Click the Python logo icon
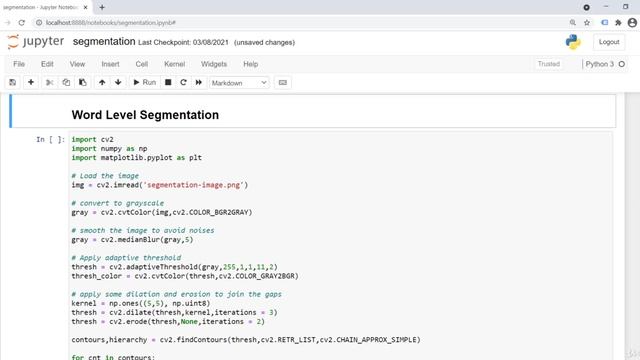The width and height of the screenshot is (640, 360). [573, 42]
